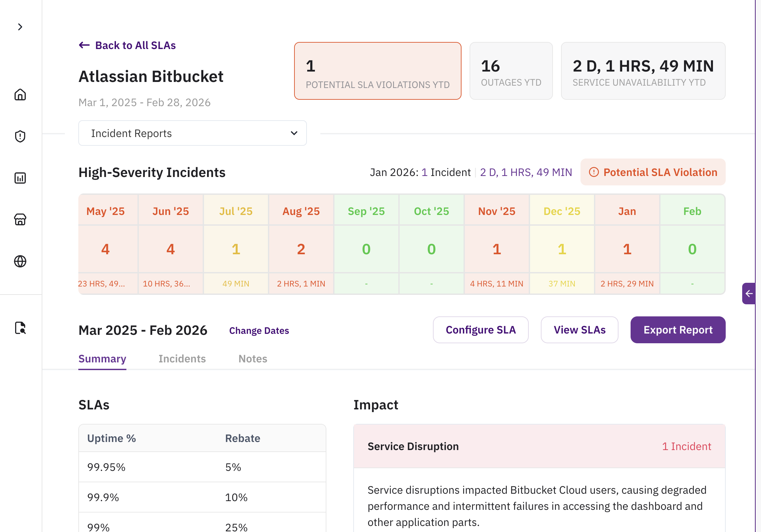Click the back arrow icon near All SLAs
This screenshot has height=532, width=761.
point(84,45)
